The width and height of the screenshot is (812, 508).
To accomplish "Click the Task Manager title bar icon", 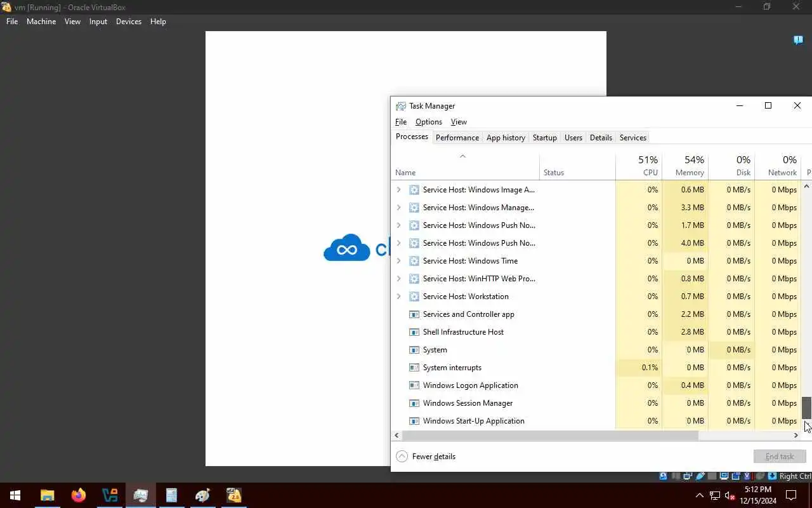I will pyautogui.click(x=401, y=106).
